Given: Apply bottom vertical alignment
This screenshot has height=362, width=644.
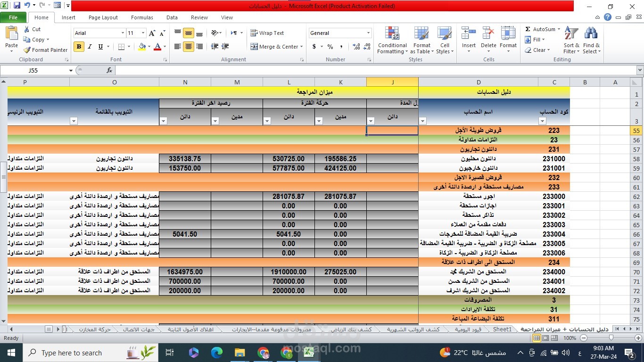Looking at the screenshot, I should [x=199, y=33].
